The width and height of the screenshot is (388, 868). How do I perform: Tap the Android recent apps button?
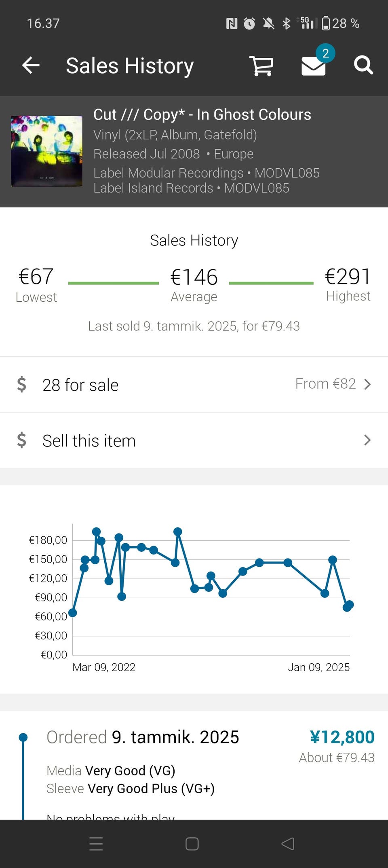96,844
